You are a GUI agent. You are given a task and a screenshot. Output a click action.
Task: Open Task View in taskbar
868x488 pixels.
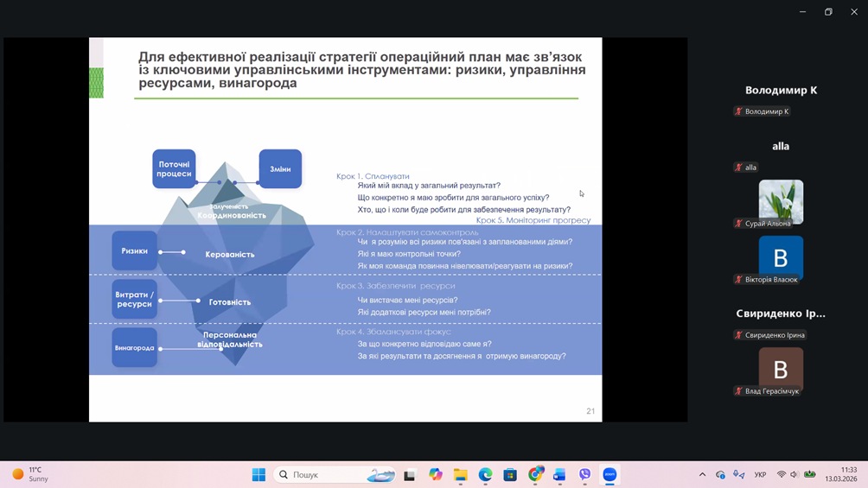pyautogui.click(x=410, y=474)
